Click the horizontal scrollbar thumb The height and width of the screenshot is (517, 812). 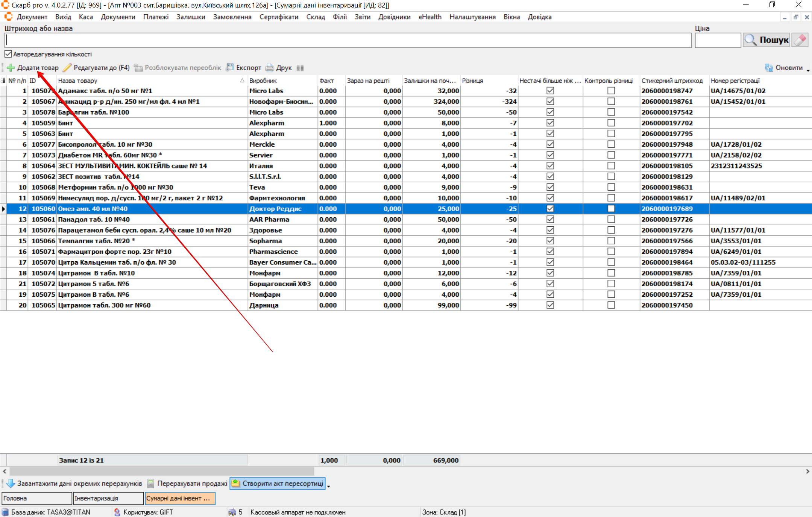pyautogui.click(x=162, y=471)
